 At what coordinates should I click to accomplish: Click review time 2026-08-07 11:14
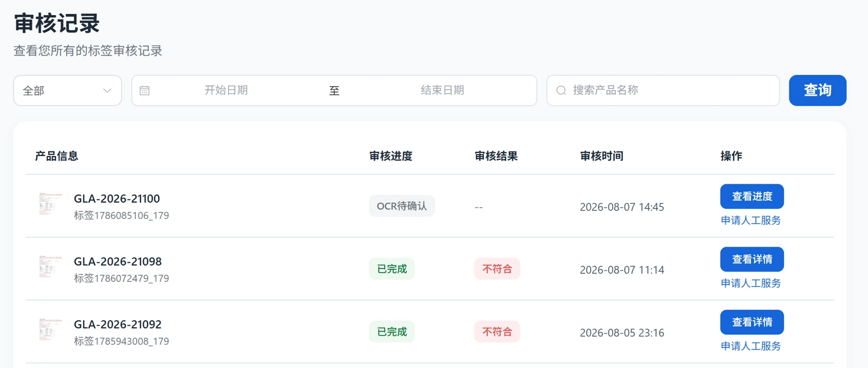pos(622,270)
